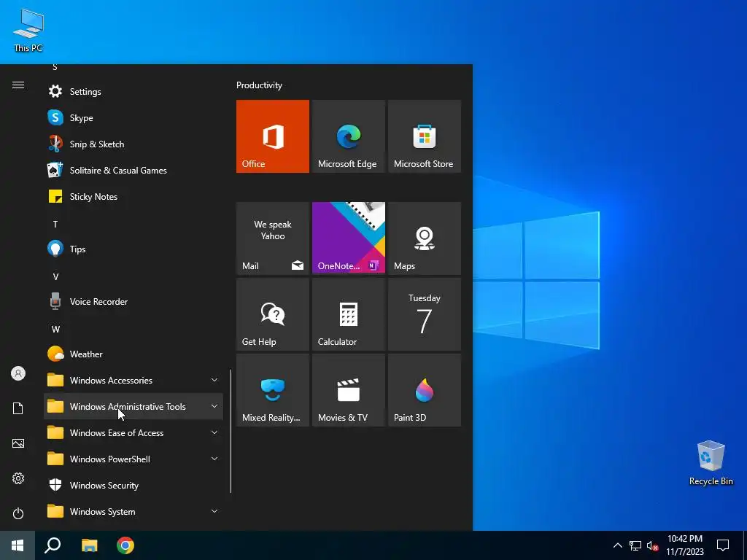Screen dimensions: 747x560
Task: Expand Windows Ease of Access chevron
Action: pyautogui.click(x=214, y=432)
